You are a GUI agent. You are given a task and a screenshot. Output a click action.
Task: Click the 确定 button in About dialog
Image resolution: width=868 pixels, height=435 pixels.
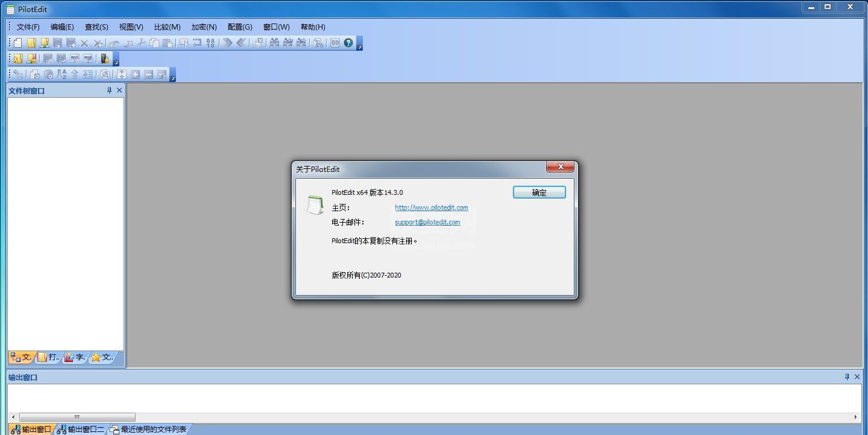tap(539, 192)
